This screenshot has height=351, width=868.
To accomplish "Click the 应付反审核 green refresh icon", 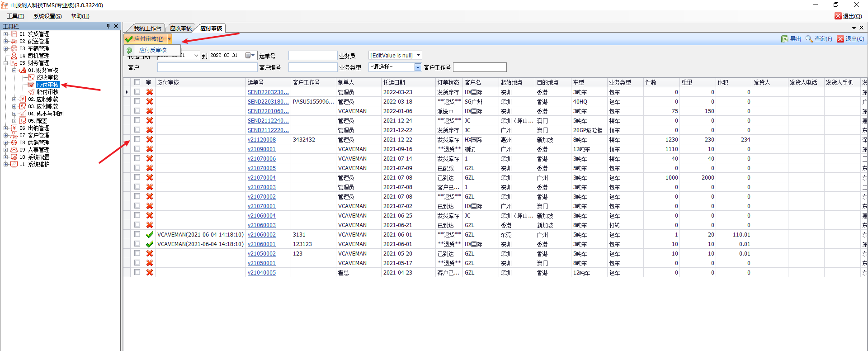I will tap(129, 50).
